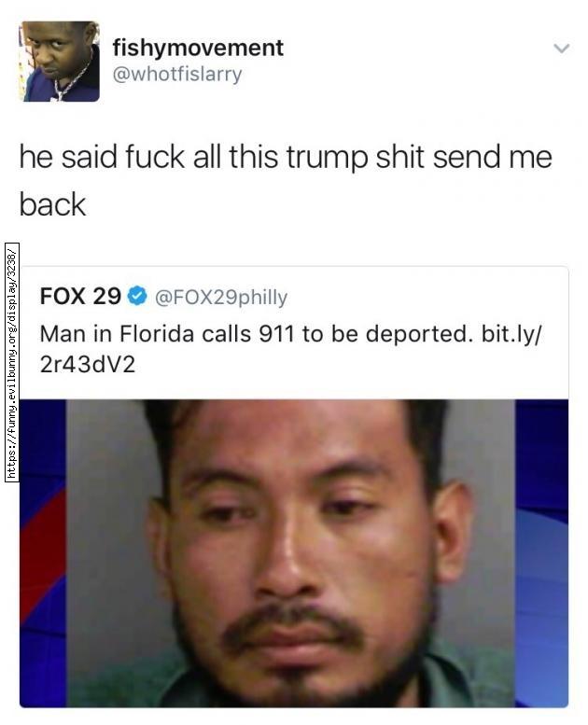Follow the bit.ly/ link in the quoted tweet
588x725 pixels.
click(511, 334)
